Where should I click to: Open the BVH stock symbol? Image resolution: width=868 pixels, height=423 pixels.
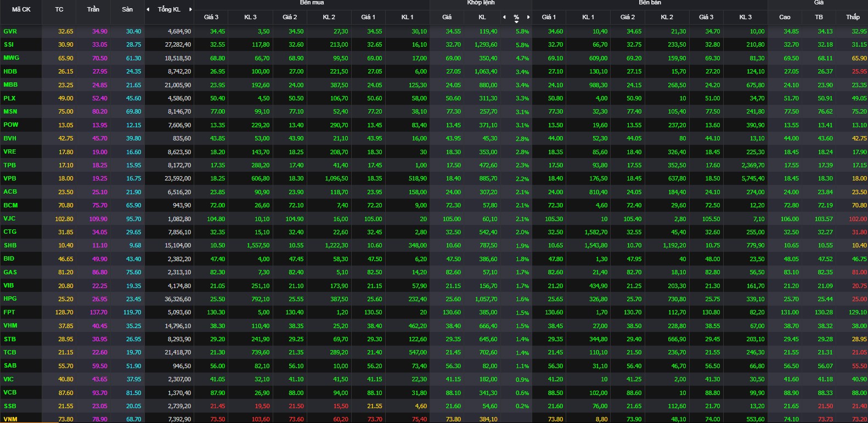[x=10, y=138]
